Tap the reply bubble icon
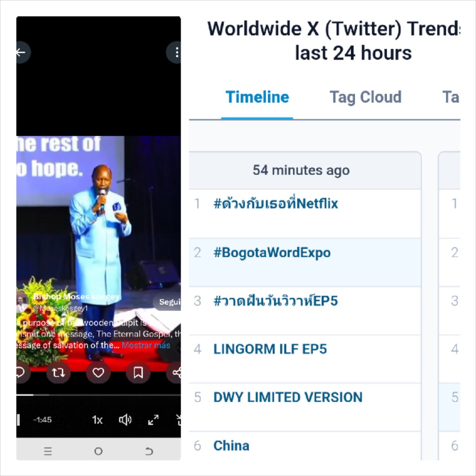Image resolution: width=476 pixels, height=476 pixels. [22, 372]
